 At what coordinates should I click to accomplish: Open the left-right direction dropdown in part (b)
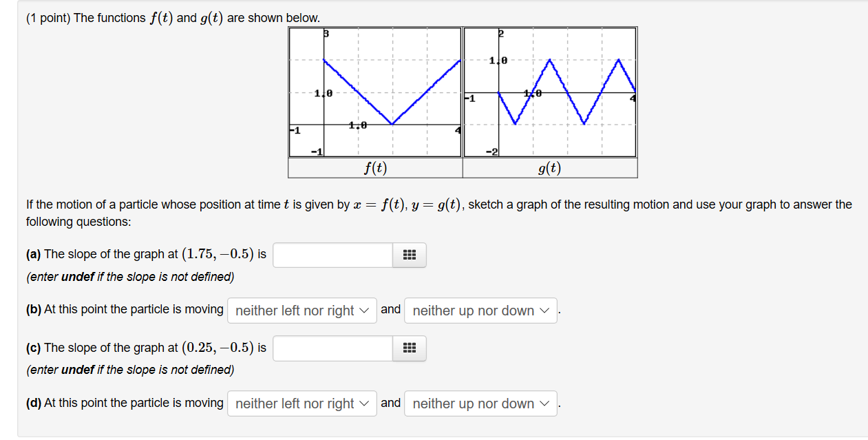301,310
